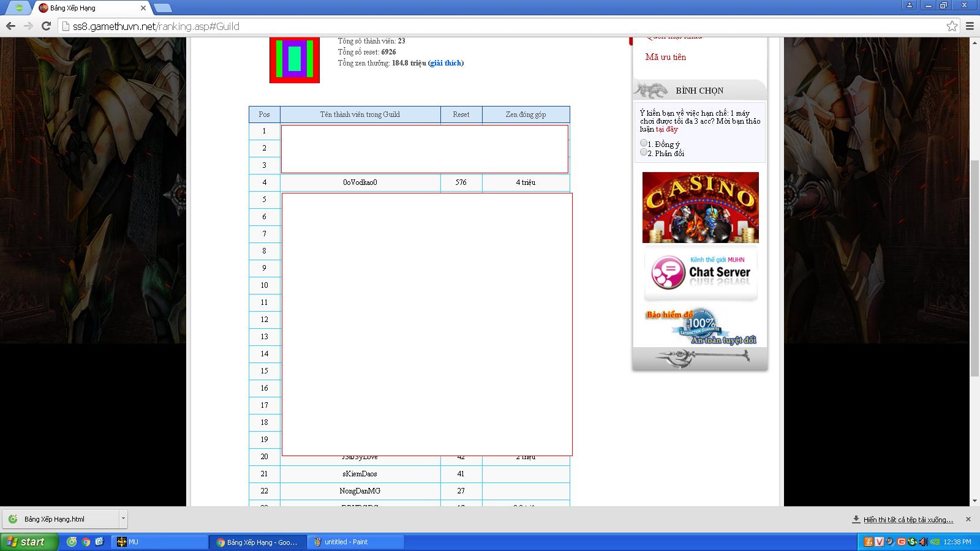Close the downloads bar
Screen dimensions: 980x551
tap(968, 519)
